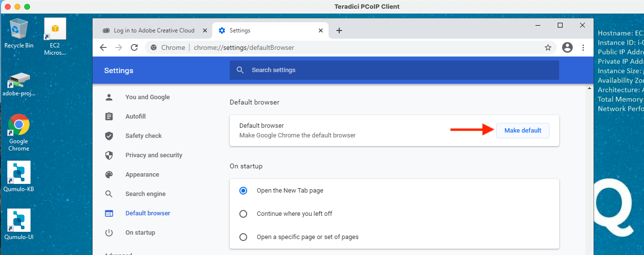Open the Qumulo-UI desktop shortcut
Viewport: 644px width, 255px height.
[x=18, y=225]
